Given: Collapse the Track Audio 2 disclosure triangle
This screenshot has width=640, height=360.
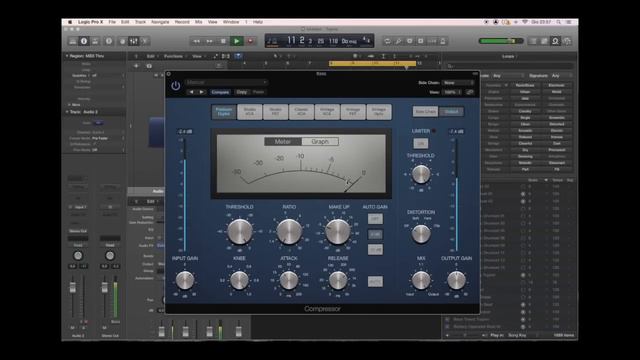Looking at the screenshot, I should (x=67, y=112).
